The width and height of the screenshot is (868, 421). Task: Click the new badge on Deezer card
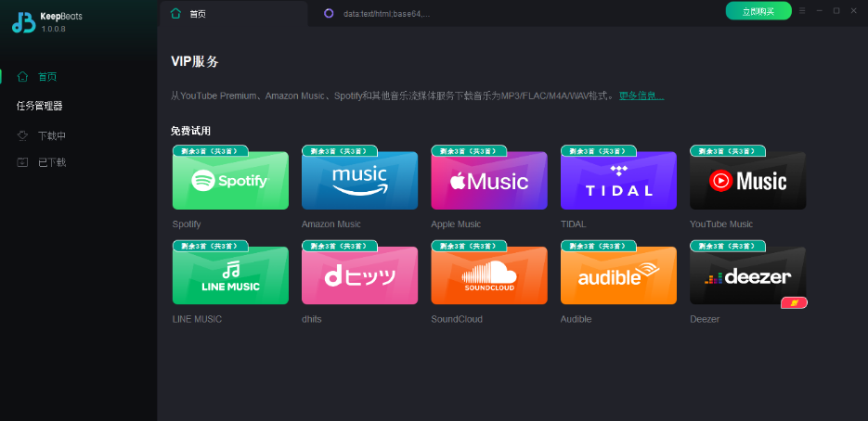[x=794, y=302]
